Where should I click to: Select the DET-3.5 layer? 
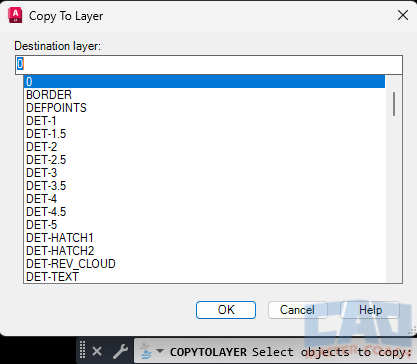click(204, 186)
